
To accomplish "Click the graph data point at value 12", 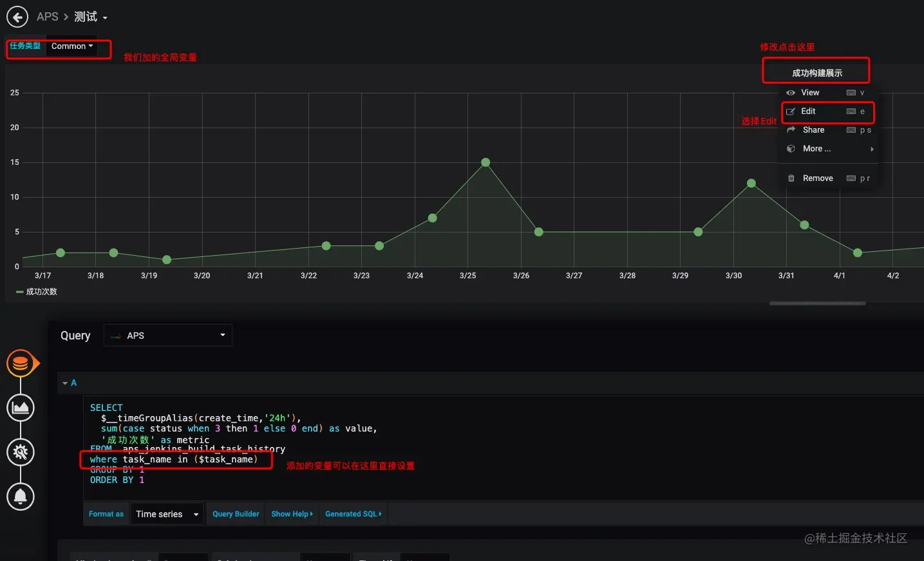I will (751, 184).
